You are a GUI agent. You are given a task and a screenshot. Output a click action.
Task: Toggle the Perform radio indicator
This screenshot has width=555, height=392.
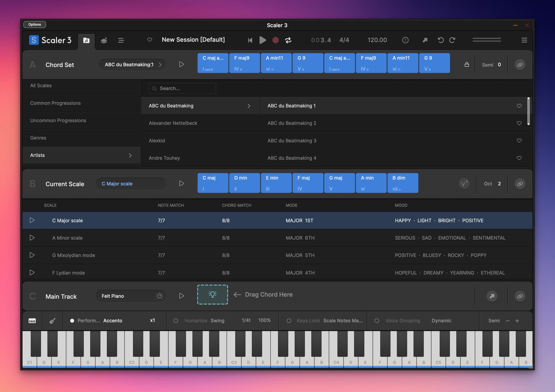pyautogui.click(x=72, y=321)
